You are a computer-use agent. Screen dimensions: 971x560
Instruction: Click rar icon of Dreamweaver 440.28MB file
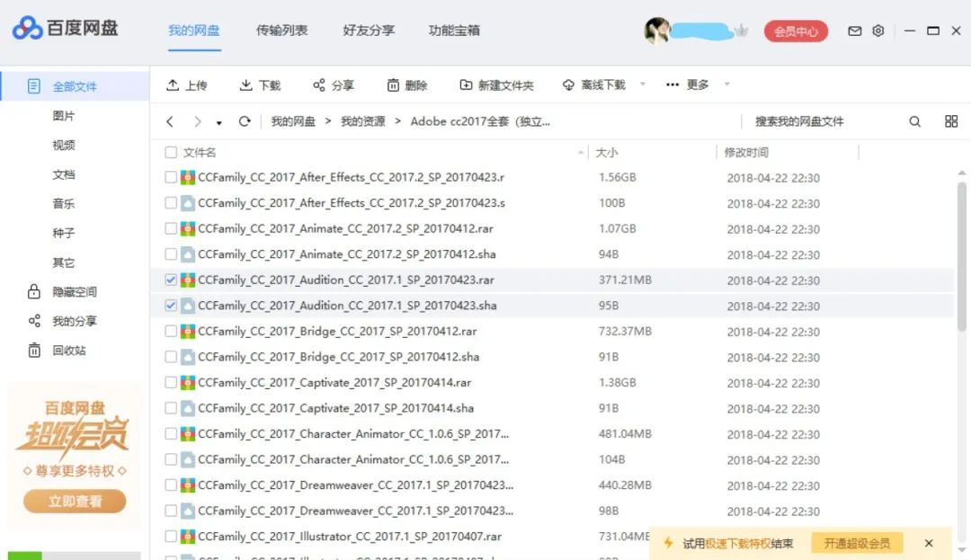[x=188, y=485]
